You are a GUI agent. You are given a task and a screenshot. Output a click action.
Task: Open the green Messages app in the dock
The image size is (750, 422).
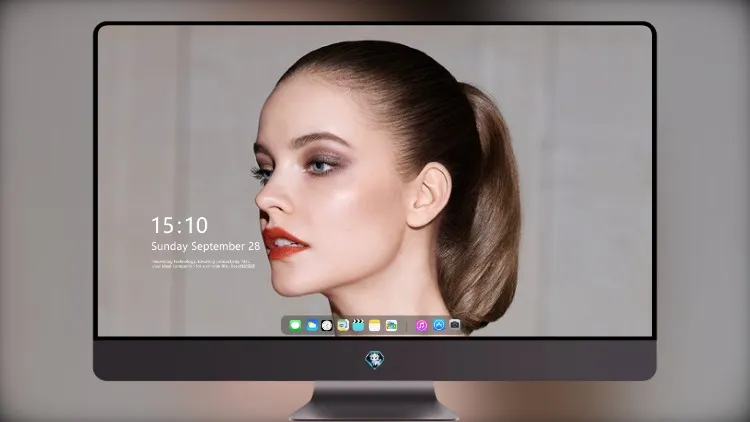point(295,326)
